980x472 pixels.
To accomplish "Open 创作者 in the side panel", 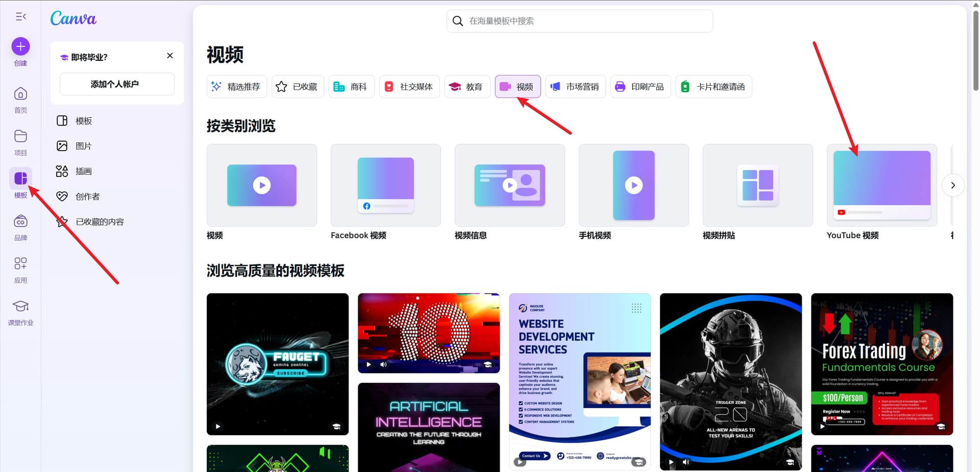I will coord(117,196).
